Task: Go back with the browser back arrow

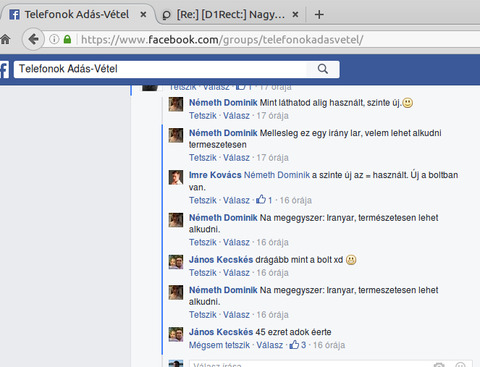Action: pos(33,39)
